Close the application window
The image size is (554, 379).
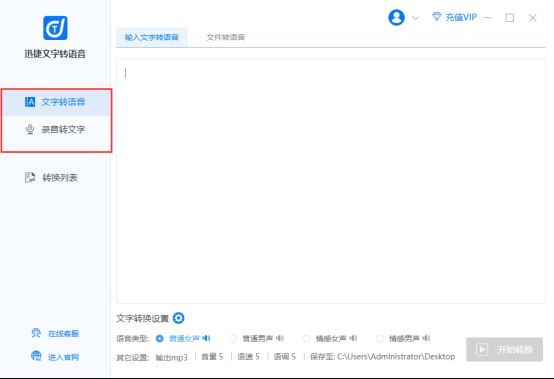532,18
